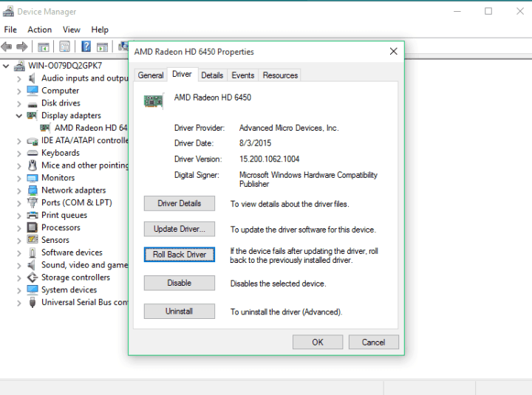This screenshot has height=395, width=532.
Task: Expand the Disk drives category
Action: tap(19, 104)
